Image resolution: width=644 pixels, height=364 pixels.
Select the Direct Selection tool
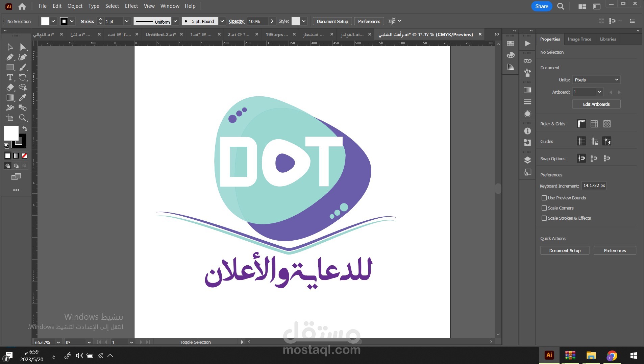(23, 47)
